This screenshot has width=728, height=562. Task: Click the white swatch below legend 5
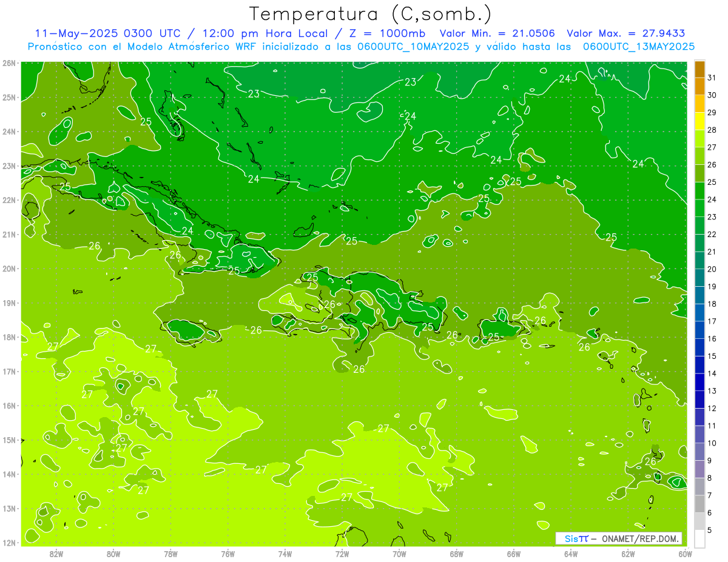pyautogui.click(x=699, y=538)
